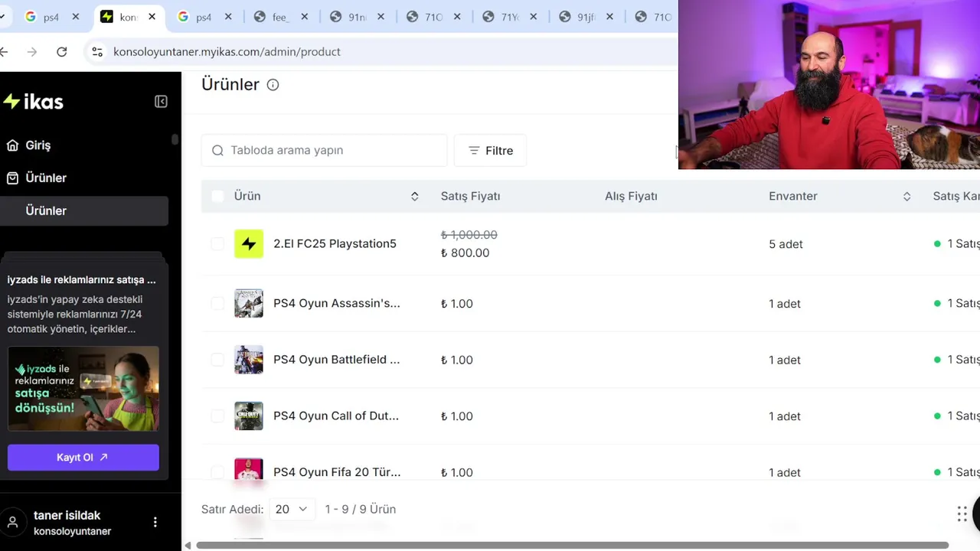Switch to the 71Yı browser tab

tap(510, 17)
